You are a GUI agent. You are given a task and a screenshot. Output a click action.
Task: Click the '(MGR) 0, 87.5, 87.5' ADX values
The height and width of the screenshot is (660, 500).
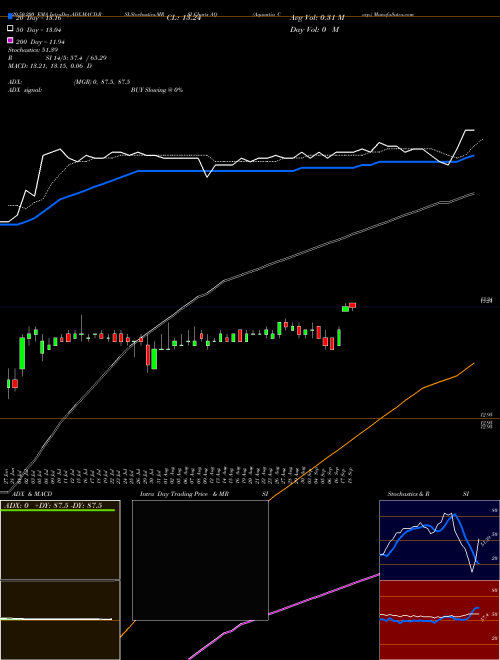tap(101, 82)
